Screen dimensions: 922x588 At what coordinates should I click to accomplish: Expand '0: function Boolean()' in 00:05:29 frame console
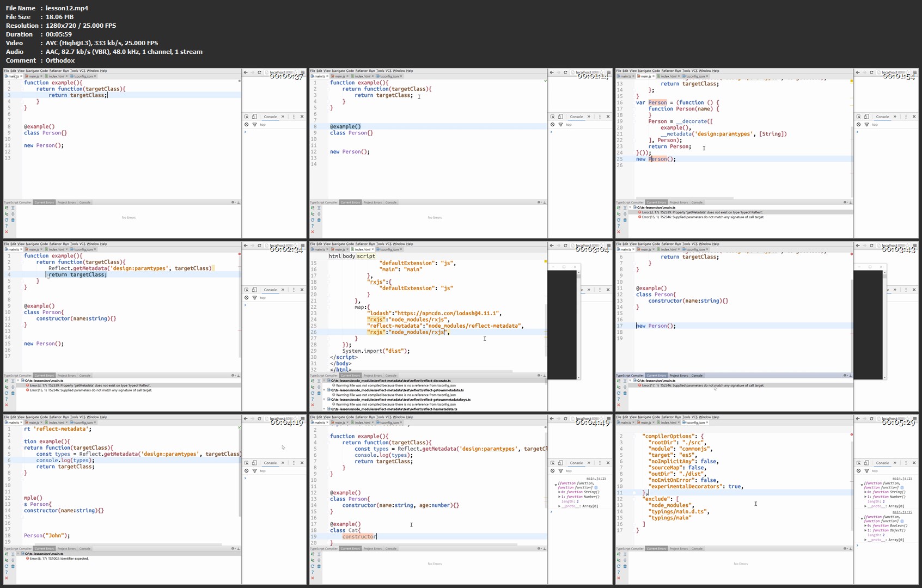coord(866,526)
